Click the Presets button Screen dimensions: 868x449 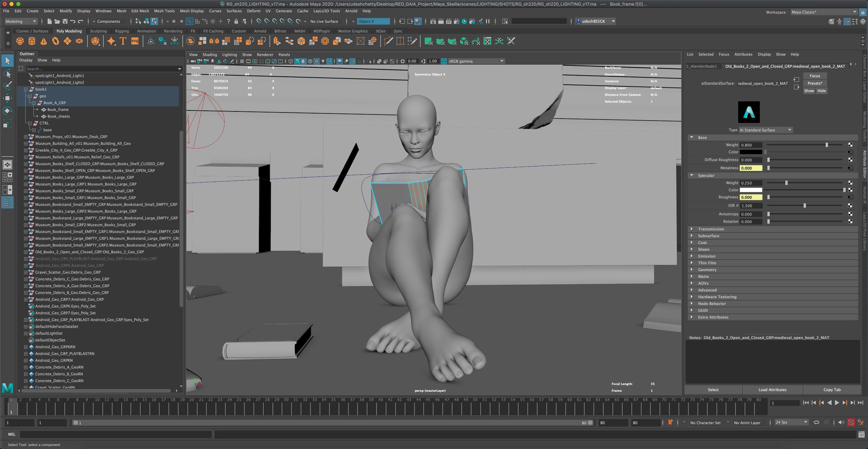click(x=815, y=83)
